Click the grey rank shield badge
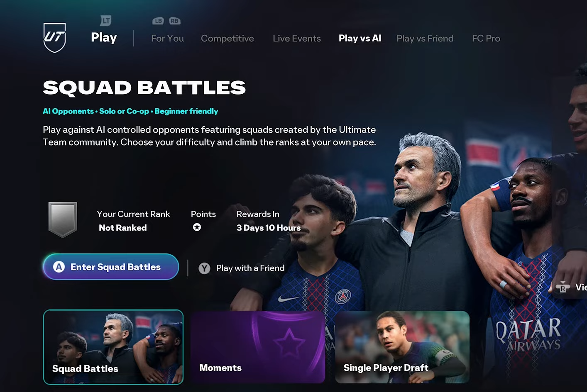This screenshot has width=587, height=392. point(63,220)
